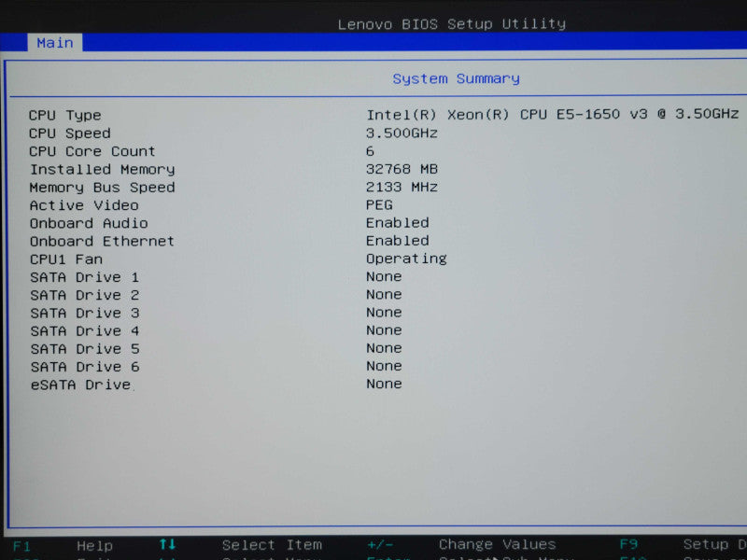Select the CPU Type label
The height and width of the screenshot is (560, 747).
tap(64, 115)
